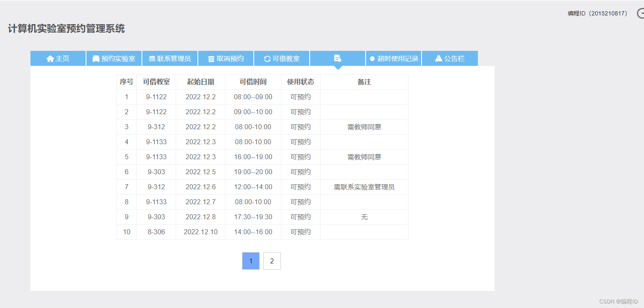
Task: Click 无 remark in row 9
Action: [364, 217]
